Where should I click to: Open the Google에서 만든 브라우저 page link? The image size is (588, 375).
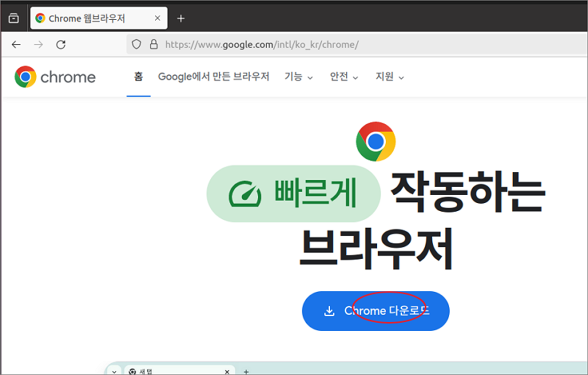click(214, 77)
